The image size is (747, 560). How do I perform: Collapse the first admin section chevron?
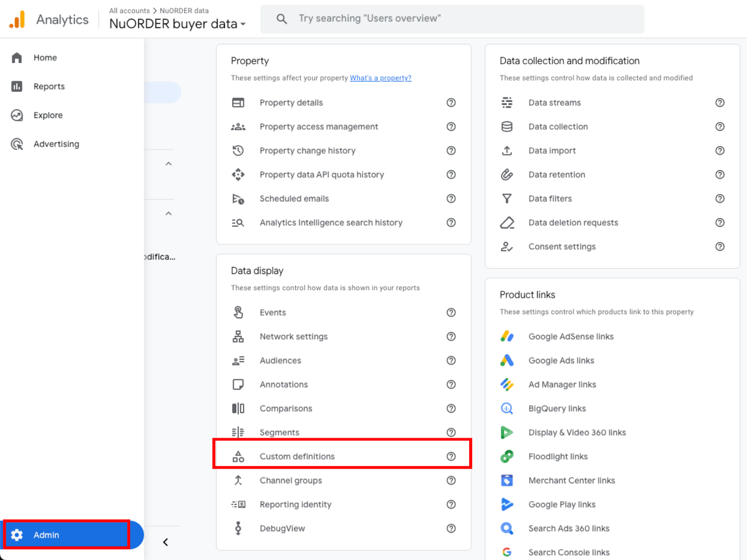point(169,164)
